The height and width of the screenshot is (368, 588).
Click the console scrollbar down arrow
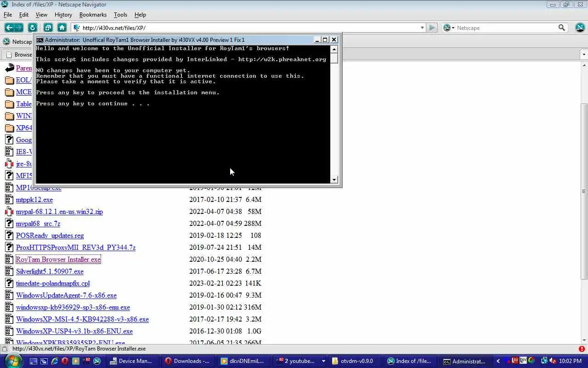[334, 179]
